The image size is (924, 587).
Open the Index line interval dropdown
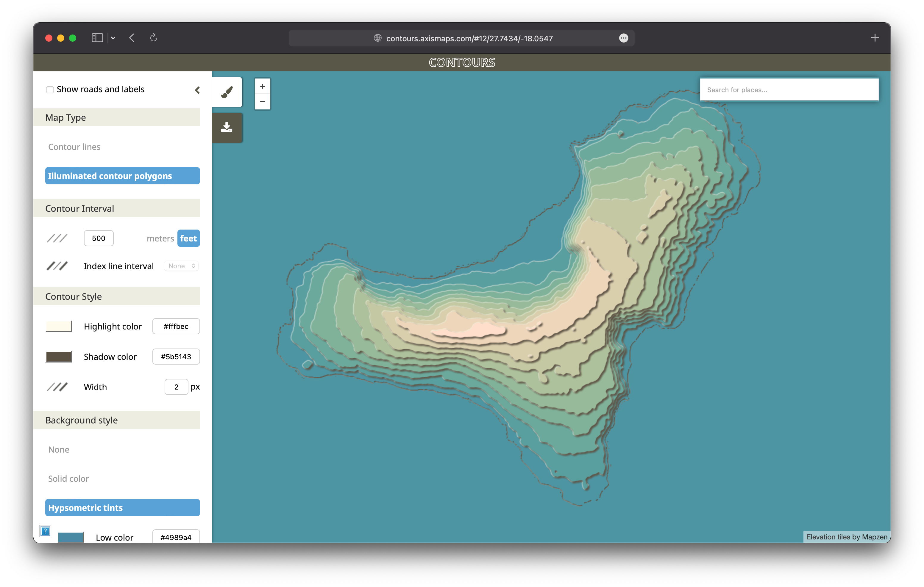181,266
